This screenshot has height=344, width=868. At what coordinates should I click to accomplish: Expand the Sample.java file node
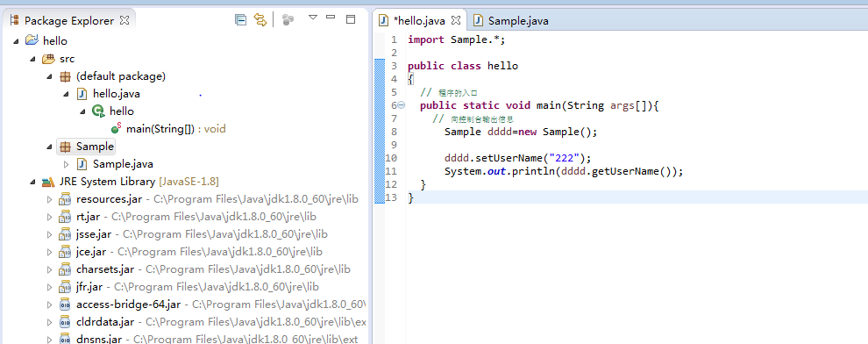pos(66,164)
